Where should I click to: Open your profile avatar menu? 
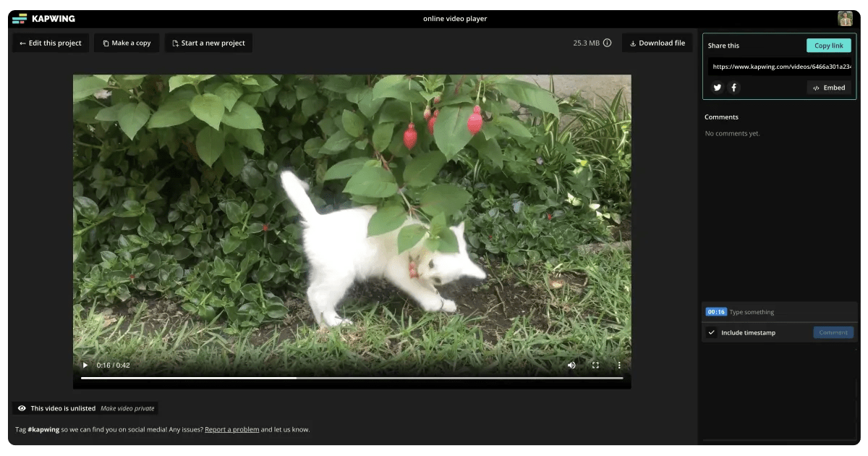[846, 18]
